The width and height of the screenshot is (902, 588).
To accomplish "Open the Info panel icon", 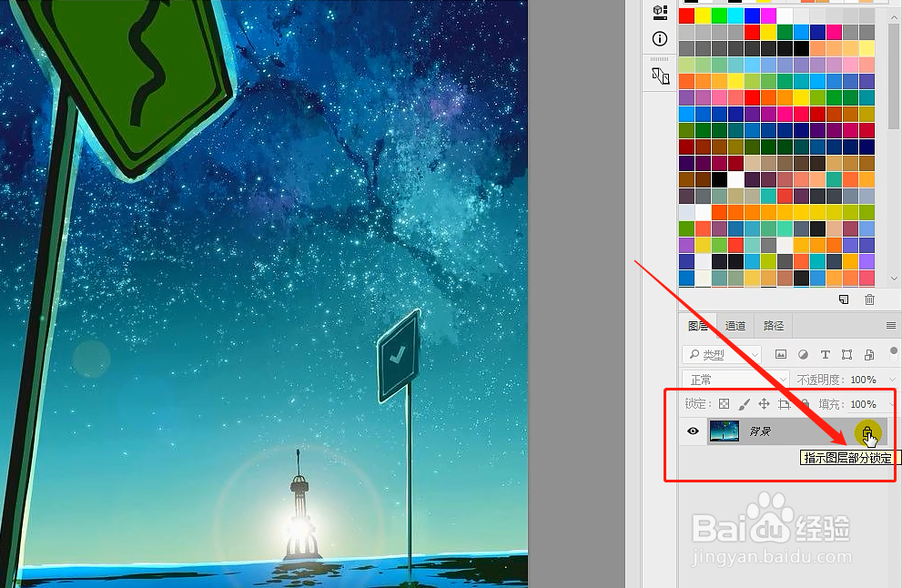I will 660,38.
